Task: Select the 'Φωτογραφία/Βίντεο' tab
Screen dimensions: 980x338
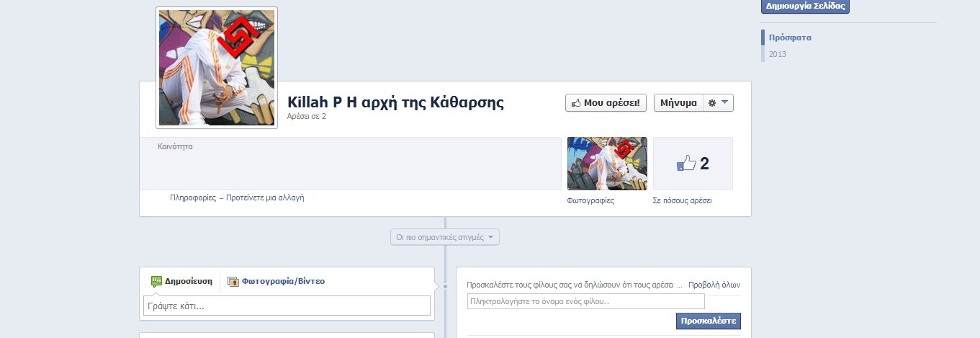Action: 277,281
